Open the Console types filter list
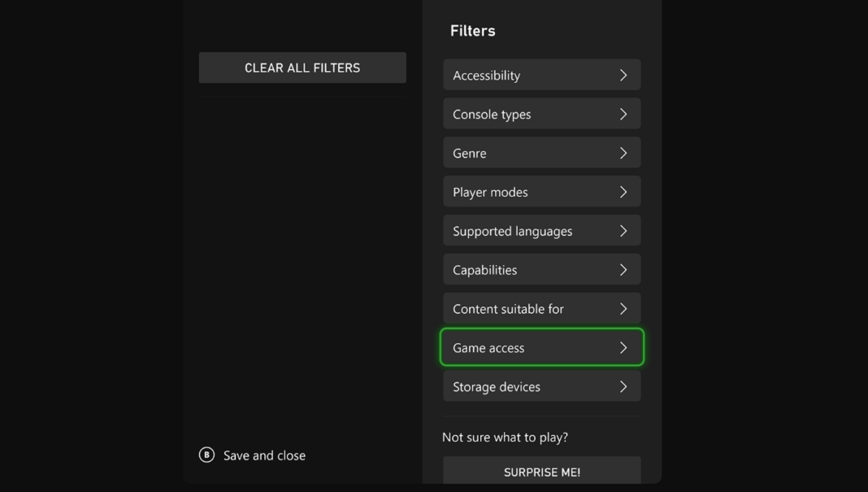The width and height of the screenshot is (868, 492). 542,114
